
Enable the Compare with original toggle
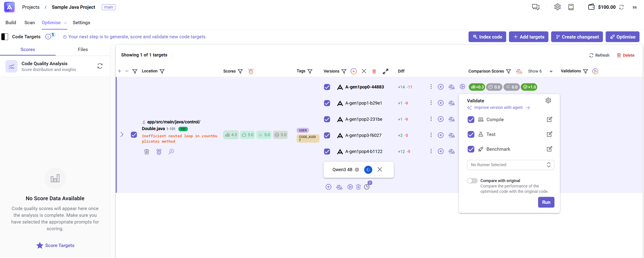(x=472, y=181)
